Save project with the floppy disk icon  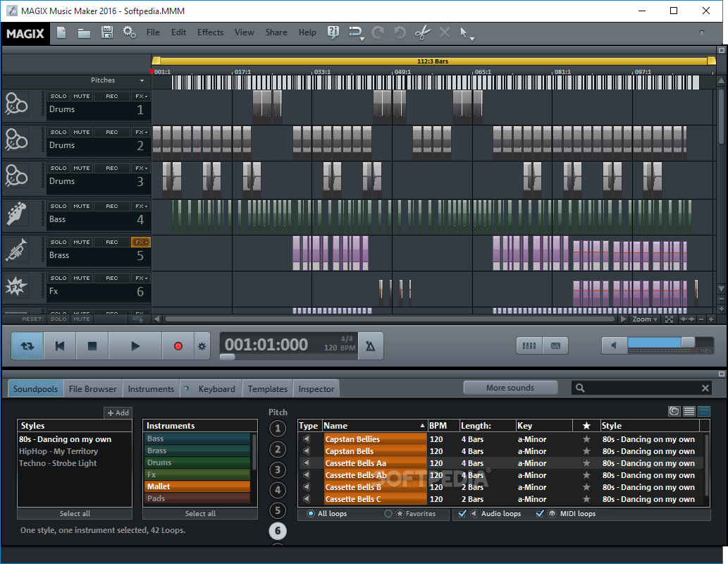[x=107, y=32]
